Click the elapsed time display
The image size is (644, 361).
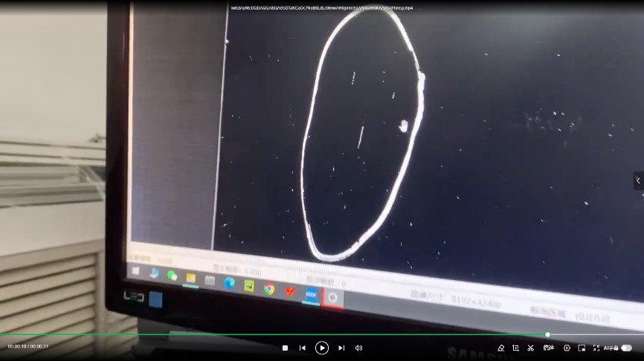coord(17,346)
